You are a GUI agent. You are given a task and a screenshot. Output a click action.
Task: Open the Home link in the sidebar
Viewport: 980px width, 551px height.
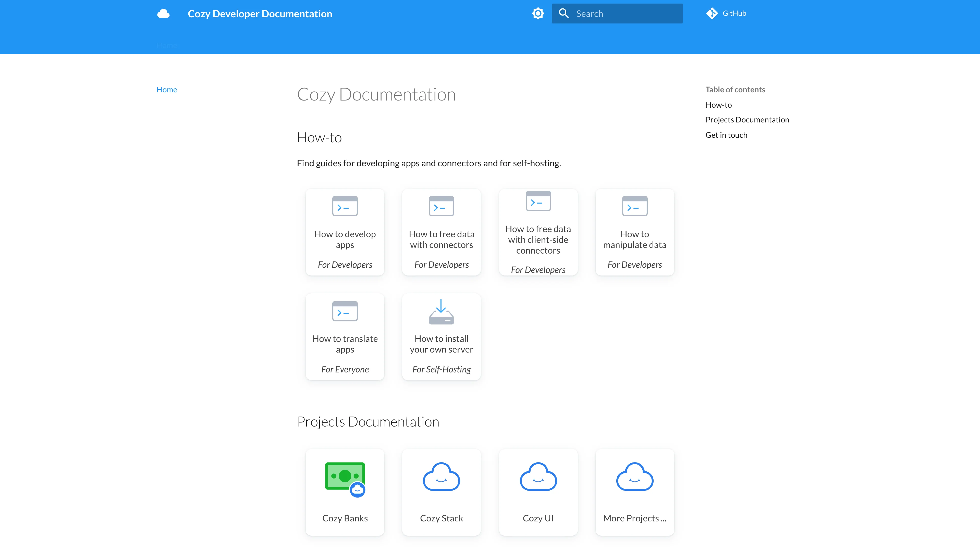(167, 89)
